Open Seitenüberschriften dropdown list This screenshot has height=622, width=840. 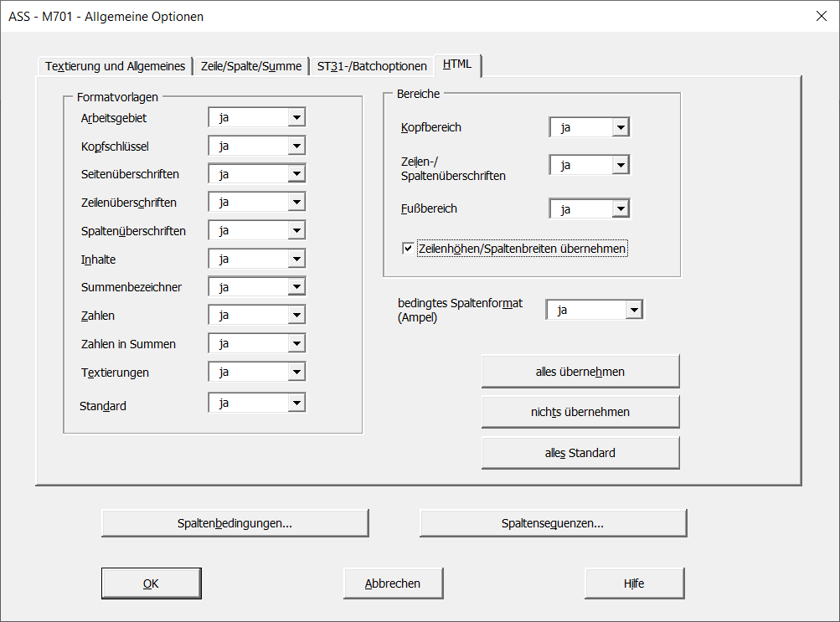point(296,175)
